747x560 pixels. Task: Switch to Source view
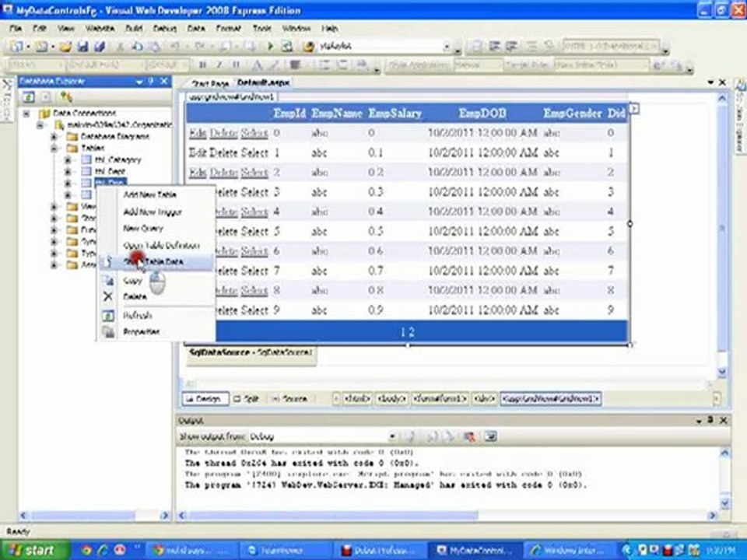[290, 398]
